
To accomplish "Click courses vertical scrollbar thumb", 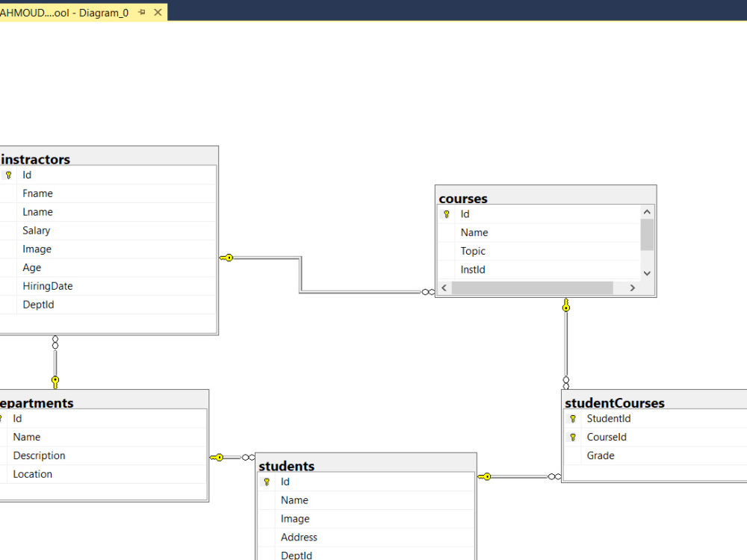I will point(647,234).
